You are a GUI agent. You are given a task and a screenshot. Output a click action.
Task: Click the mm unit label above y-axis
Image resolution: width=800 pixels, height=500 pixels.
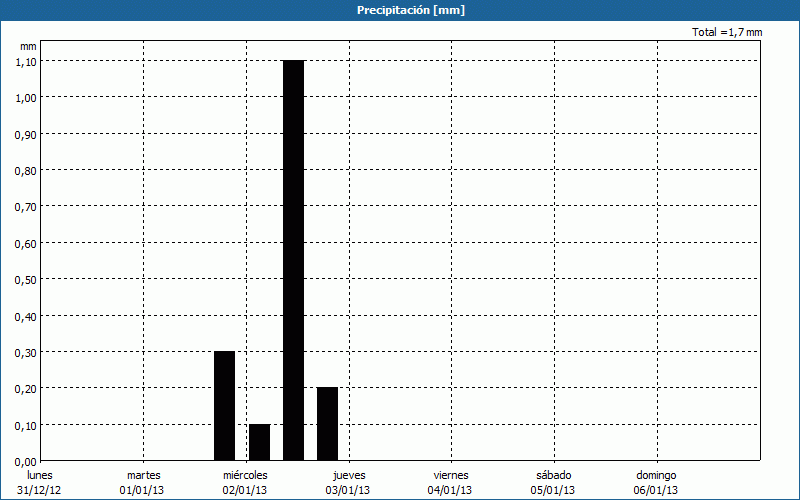(x=28, y=46)
